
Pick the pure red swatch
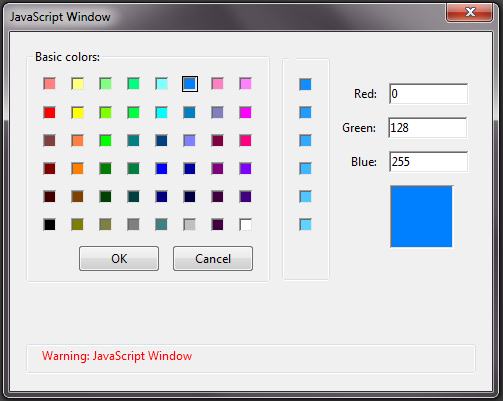point(49,113)
